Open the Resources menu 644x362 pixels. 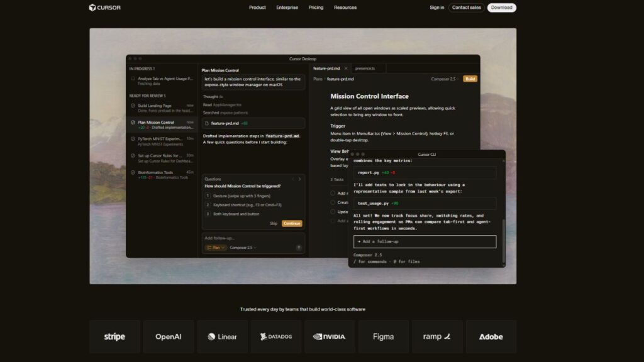(345, 8)
